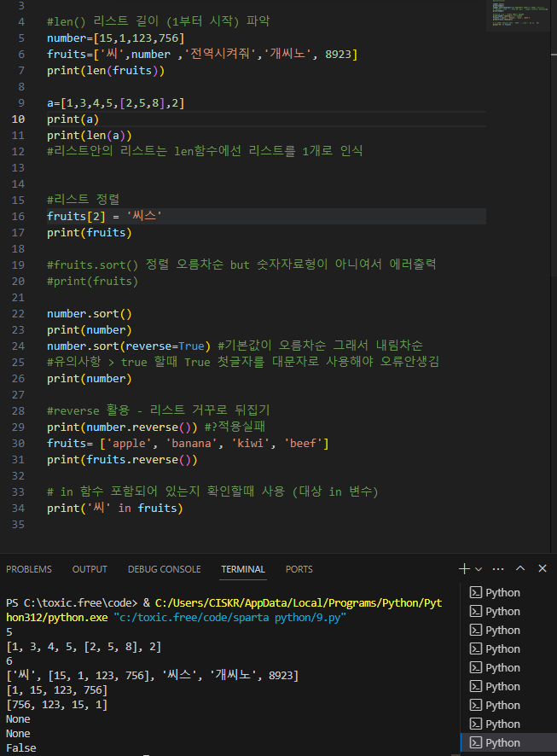Place cursor on number=[15,1,123,756] line
The height and width of the screenshot is (756, 557).
coord(116,38)
